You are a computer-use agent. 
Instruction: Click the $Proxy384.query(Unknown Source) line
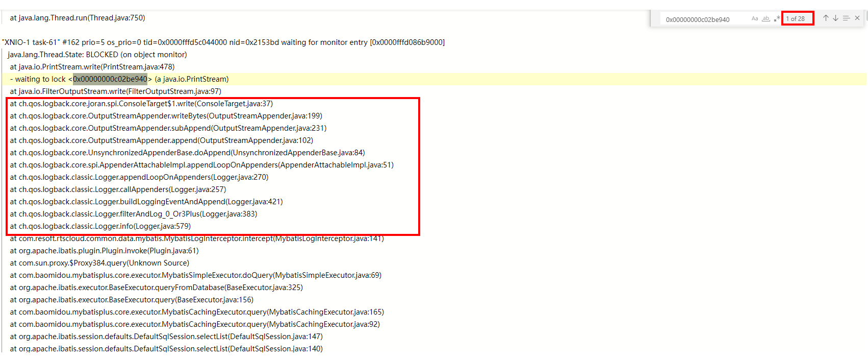tap(99, 263)
